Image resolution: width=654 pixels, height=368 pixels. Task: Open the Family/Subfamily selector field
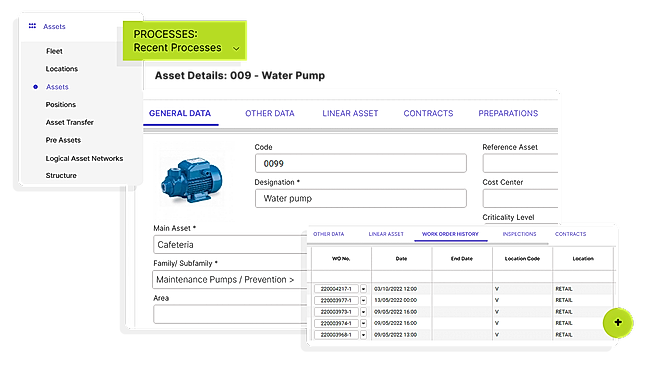click(229, 280)
